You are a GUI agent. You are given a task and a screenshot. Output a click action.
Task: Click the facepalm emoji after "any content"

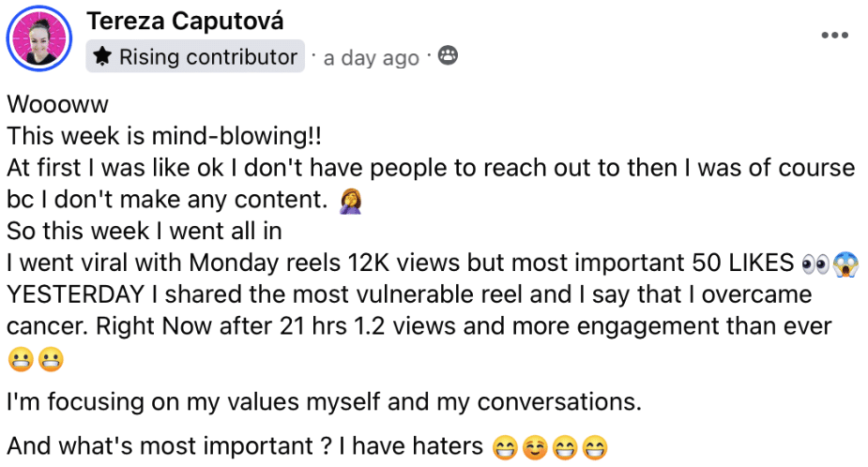[x=356, y=201]
